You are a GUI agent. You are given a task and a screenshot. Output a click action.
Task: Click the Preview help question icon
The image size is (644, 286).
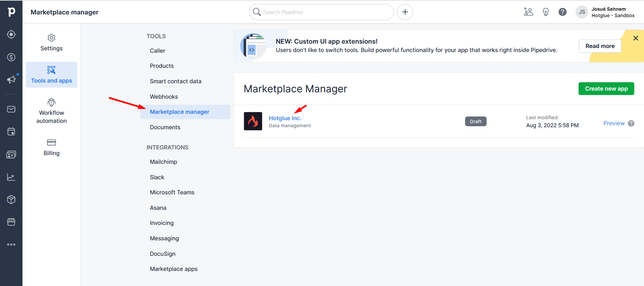point(631,123)
